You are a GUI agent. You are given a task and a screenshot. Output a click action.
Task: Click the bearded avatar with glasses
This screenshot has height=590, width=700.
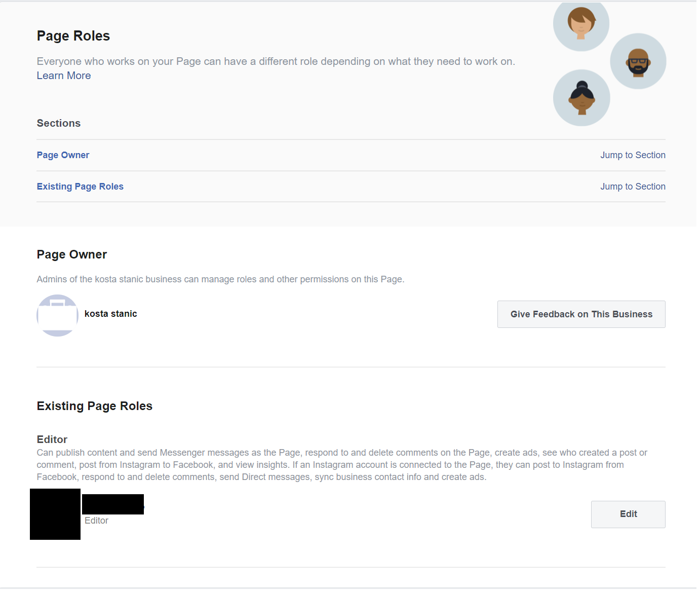tap(638, 61)
